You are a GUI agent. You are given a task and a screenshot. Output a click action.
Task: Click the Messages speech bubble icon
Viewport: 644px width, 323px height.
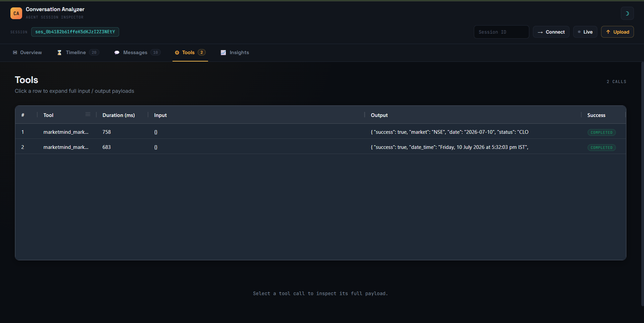[x=117, y=52]
